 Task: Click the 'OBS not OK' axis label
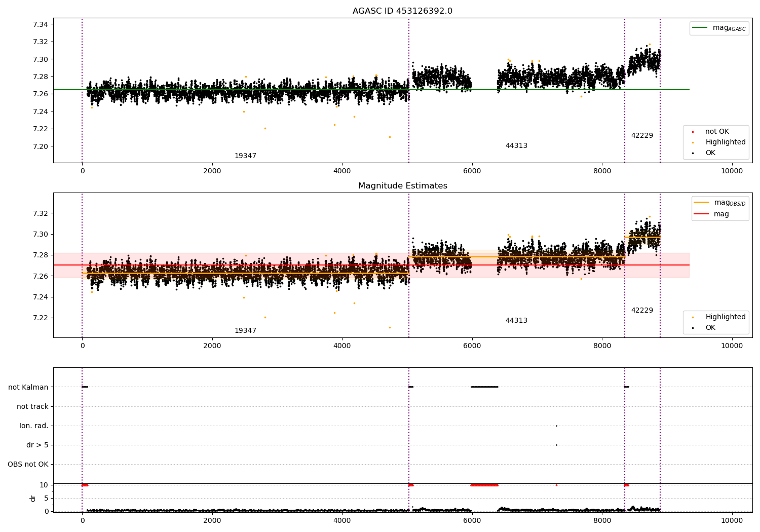coord(28,465)
